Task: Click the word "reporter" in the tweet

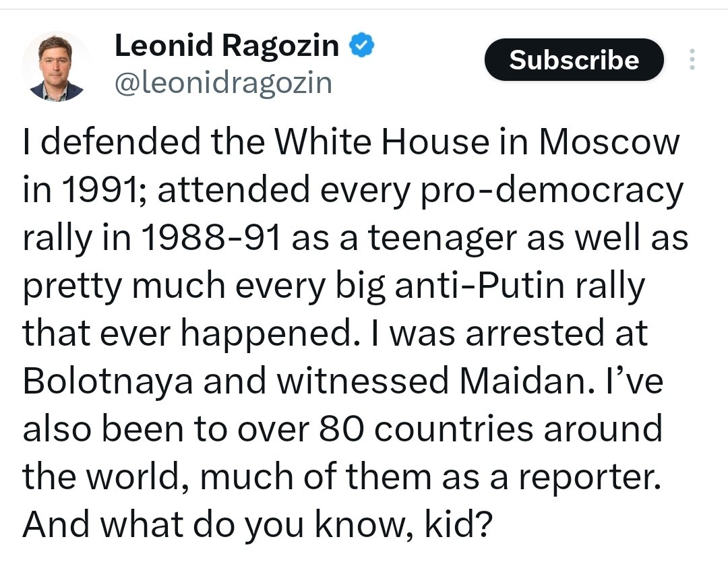Action: pyautogui.click(x=590, y=478)
